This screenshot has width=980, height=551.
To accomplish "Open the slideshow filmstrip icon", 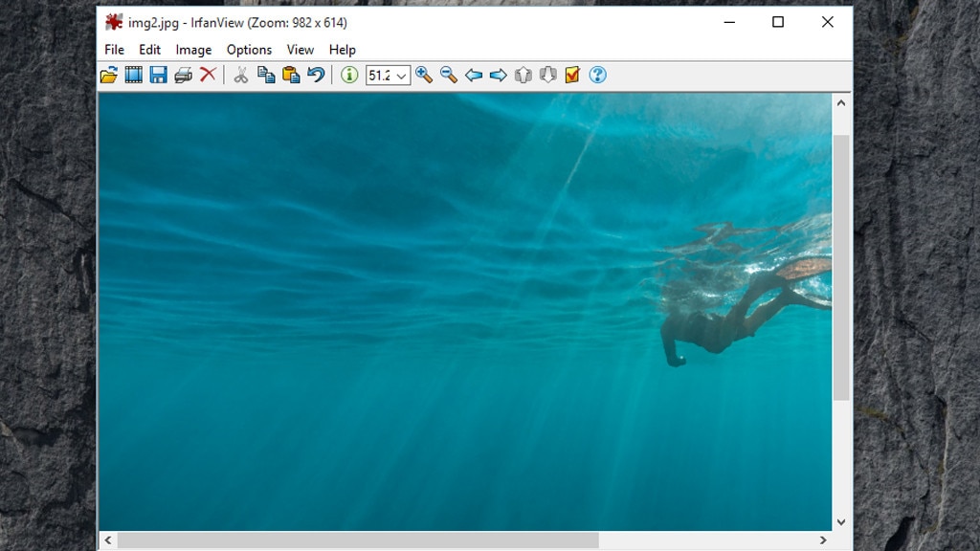I will [134, 75].
